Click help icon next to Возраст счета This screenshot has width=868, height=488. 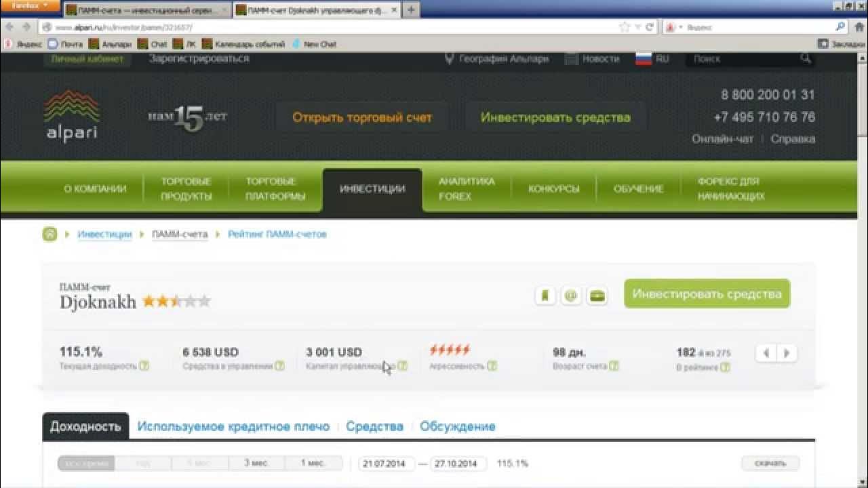(614, 366)
